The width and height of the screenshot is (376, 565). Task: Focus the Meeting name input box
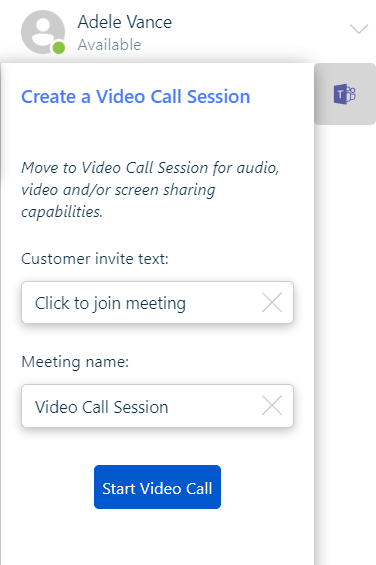click(x=157, y=406)
